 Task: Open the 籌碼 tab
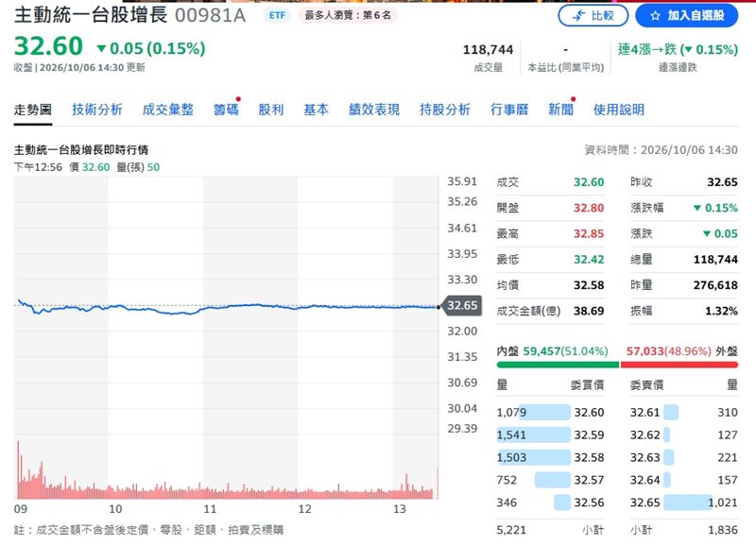coord(226,110)
